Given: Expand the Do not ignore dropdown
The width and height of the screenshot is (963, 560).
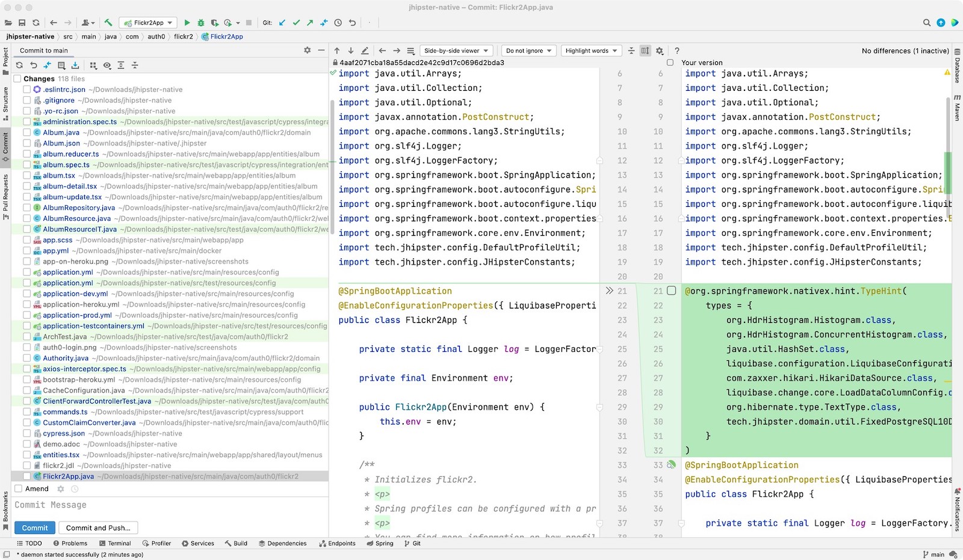Looking at the screenshot, I should click(528, 51).
